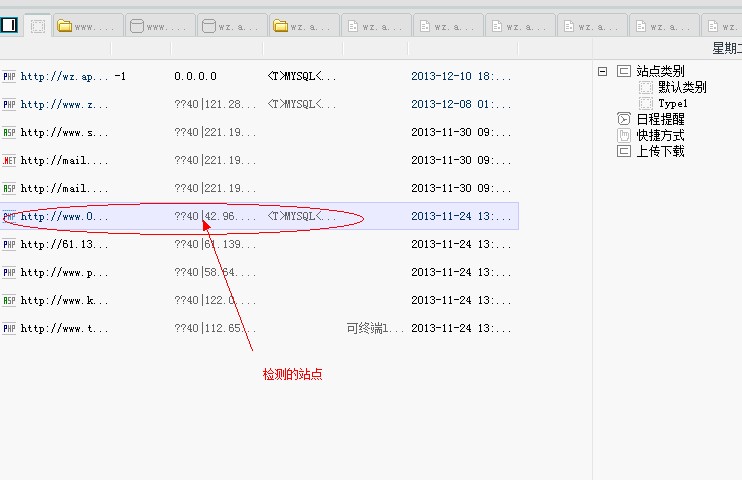Click the ASP icon beside http://www.s...

[x=9, y=132]
